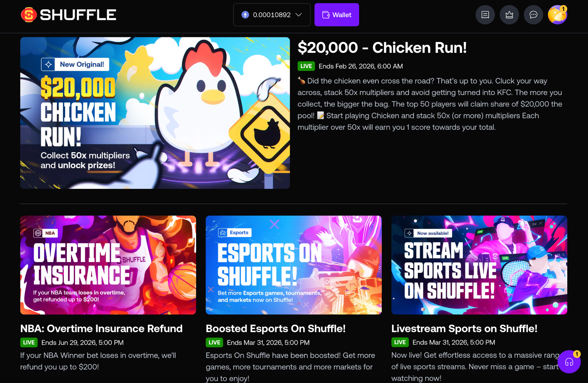Image resolution: width=588 pixels, height=383 pixels.
Task: Click the wallet icon inside Wallet button
Action: (326, 15)
